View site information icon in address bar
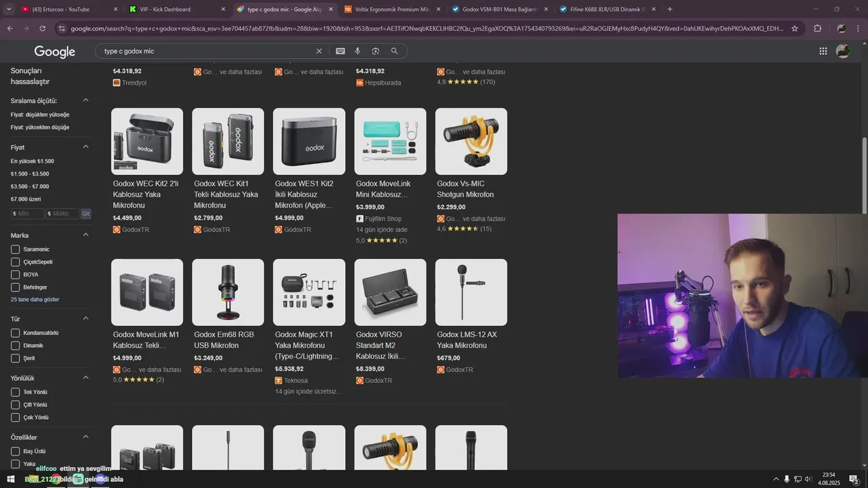 coord(62,28)
